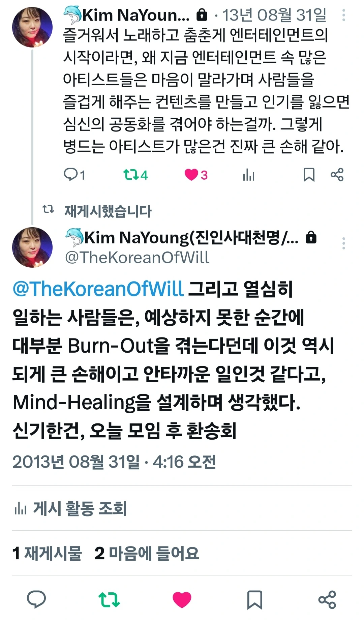View the 1 재게시물 reposts list
Image resolution: width=364 pixels, height=623 pixels.
point(47,553)
